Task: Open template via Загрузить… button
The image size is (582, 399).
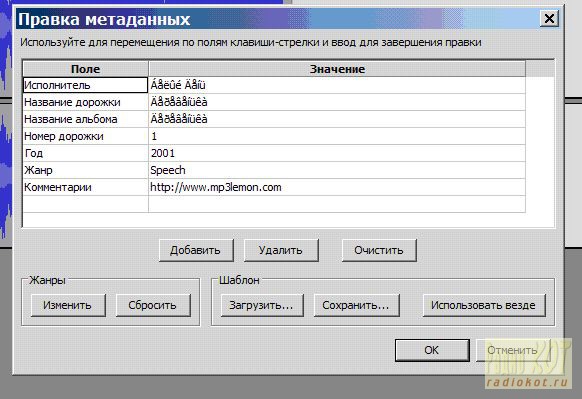Action: point(262,305)
